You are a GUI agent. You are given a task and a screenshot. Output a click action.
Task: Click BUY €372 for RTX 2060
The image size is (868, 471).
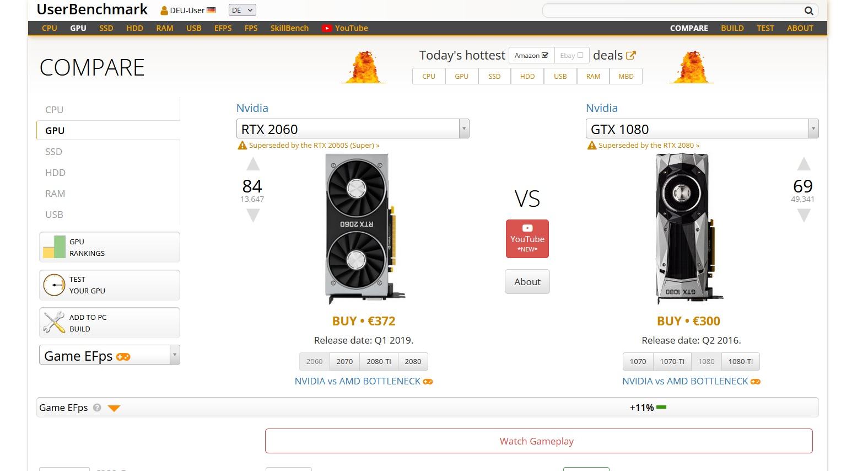click(364, 321)
